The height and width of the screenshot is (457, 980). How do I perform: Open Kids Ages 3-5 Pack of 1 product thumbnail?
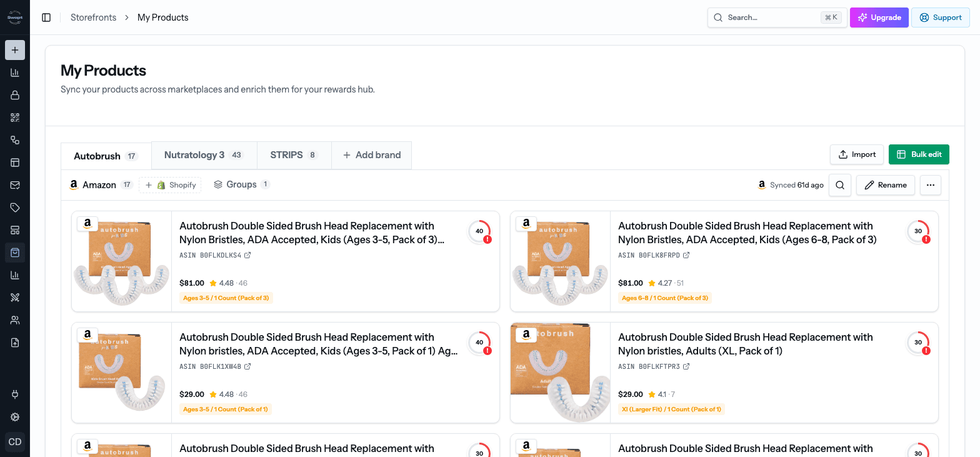coord(122,373)
